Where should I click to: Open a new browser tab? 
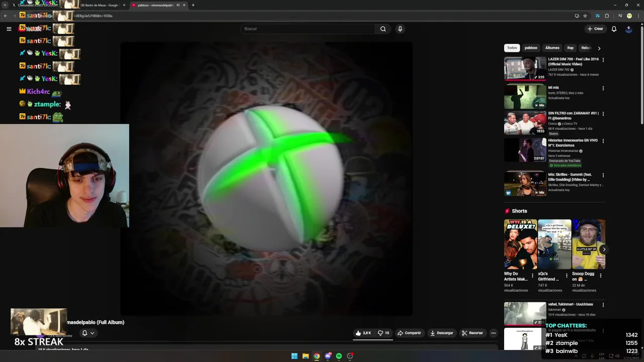193,5
